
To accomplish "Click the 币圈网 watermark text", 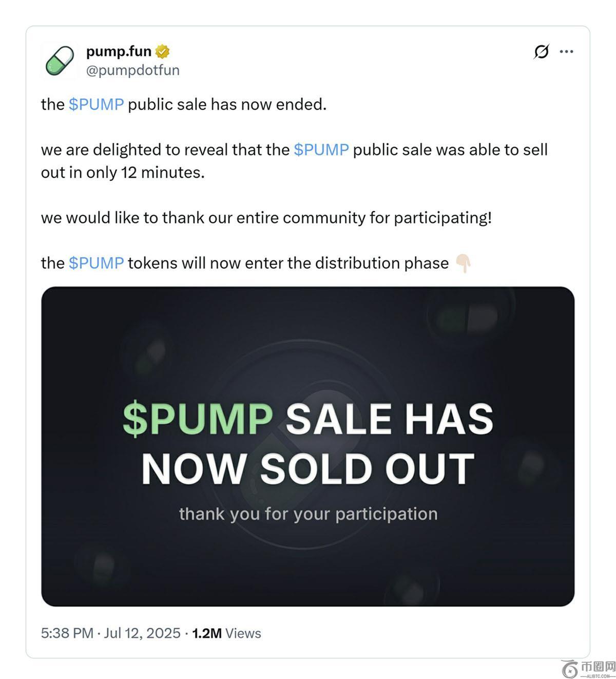I will 598,667.
